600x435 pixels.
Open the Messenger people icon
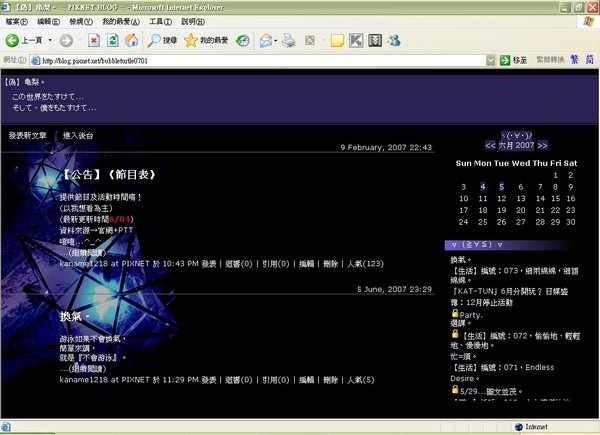(x=394, y=40)
